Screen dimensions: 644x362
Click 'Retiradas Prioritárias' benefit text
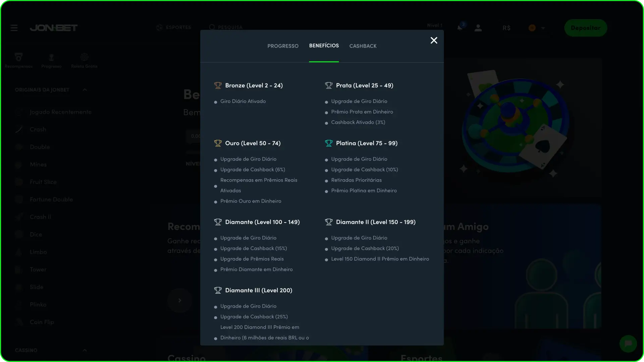[x=356, y=180]
